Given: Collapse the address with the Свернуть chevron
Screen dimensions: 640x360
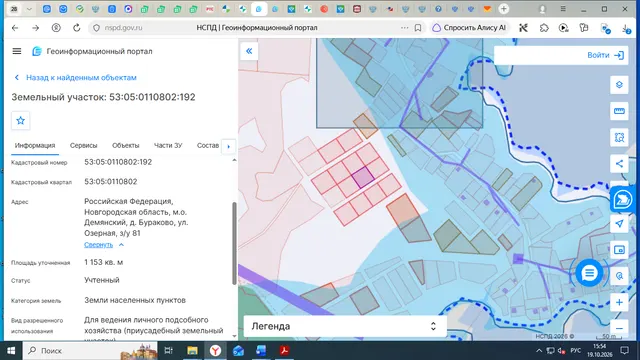Looking at the screenshot, I should tap(121, 245).
